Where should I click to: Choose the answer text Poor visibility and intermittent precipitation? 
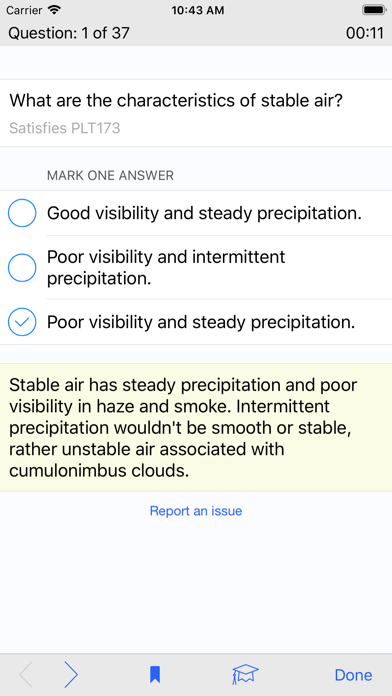166,268
